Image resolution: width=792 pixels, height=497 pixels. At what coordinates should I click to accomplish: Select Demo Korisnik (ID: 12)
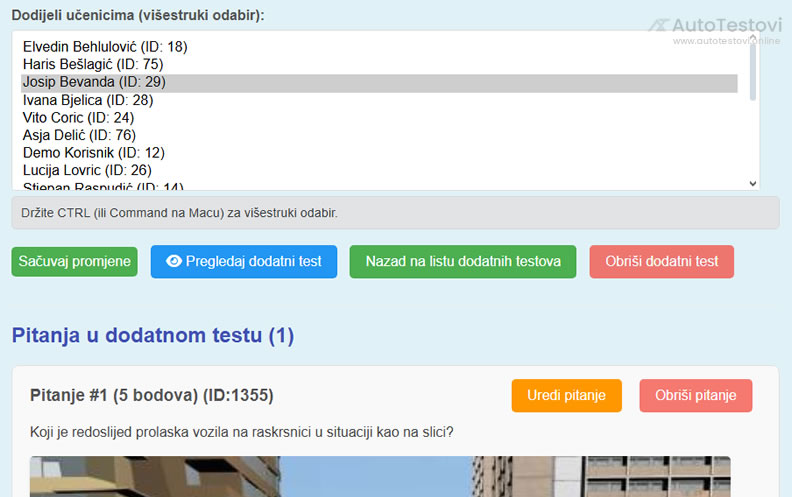pos(94,153)
